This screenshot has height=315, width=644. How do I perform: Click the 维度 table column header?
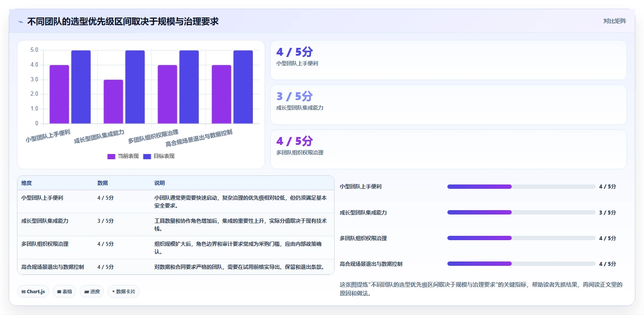click(27, 183)
